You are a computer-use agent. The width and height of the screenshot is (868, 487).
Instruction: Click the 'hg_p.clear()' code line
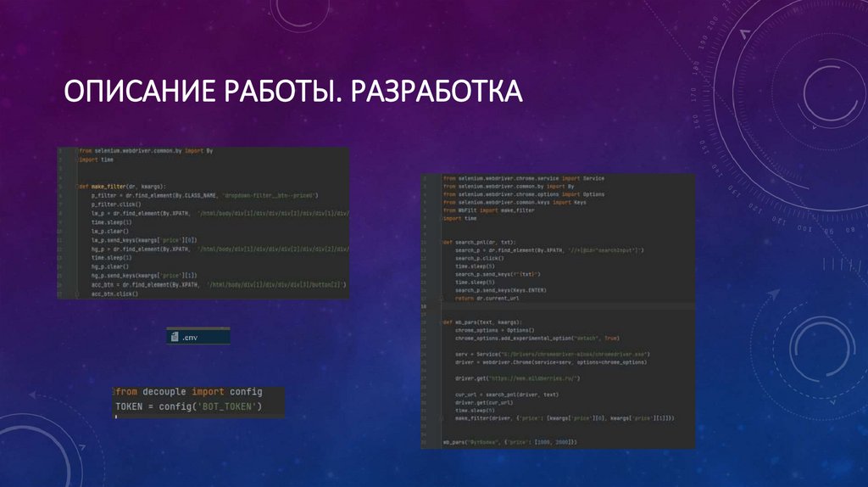[110, 266]
